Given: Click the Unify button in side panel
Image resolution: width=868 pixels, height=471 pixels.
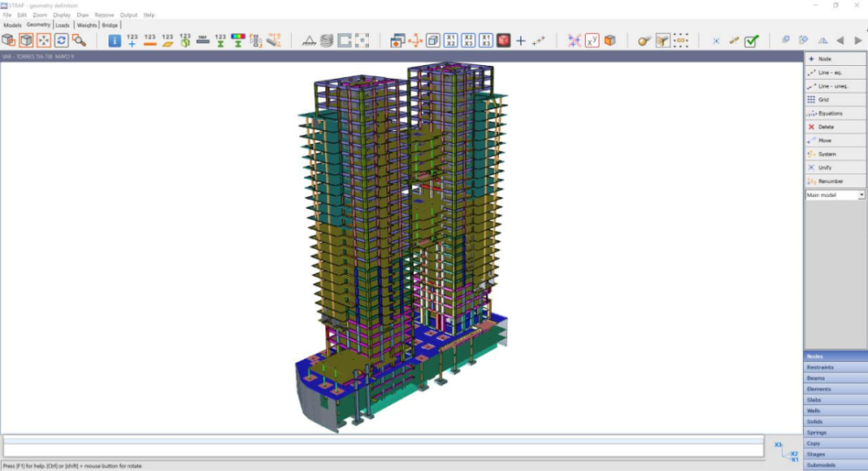Looking at the screenshot, I should point(835,167).
